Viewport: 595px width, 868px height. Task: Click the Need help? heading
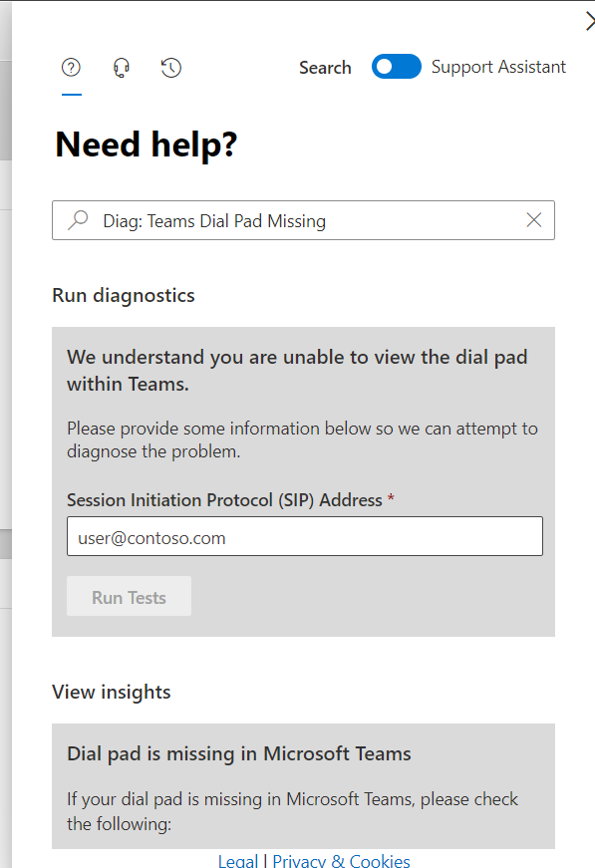click(x=147, y=145)
